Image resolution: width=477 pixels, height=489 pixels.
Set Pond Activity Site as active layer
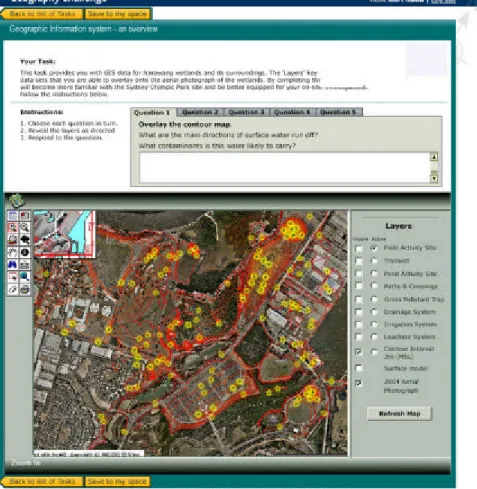(374, 273)
